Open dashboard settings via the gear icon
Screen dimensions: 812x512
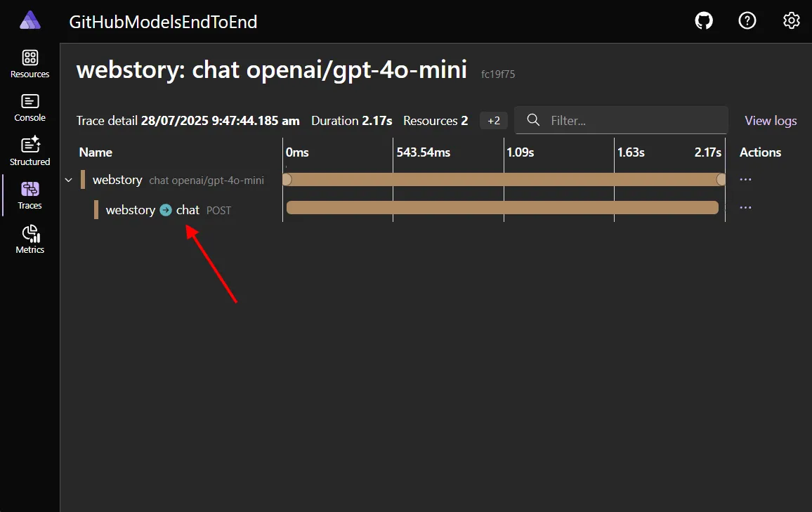pos(791,20)
